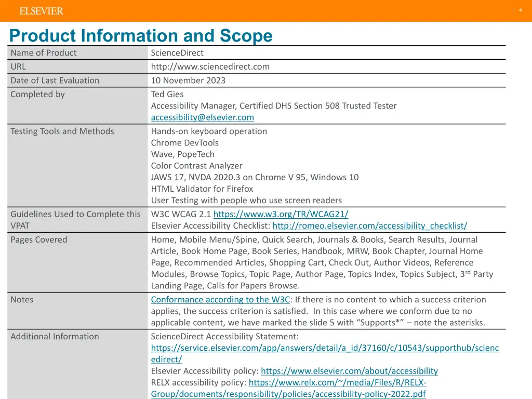Select the ScienceDirect product name value

[177, 53]
